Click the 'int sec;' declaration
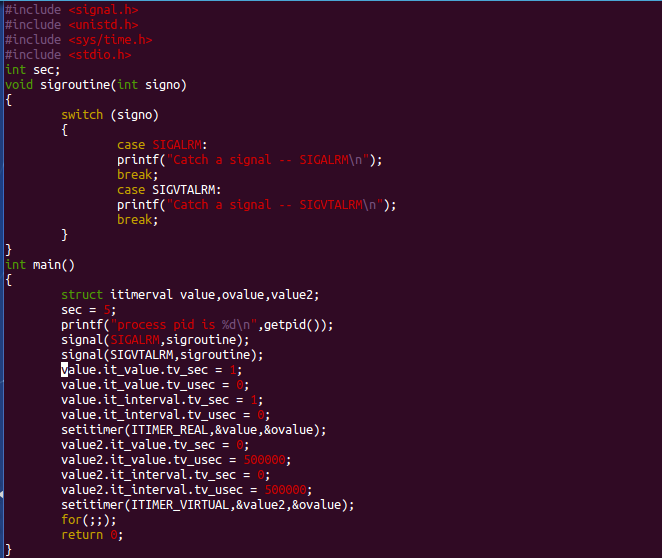 [x=33, y=70]
